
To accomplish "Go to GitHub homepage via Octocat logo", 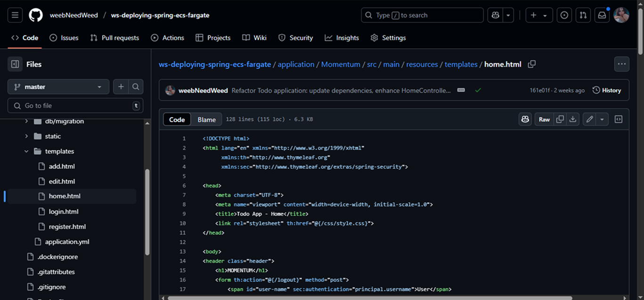I will tap(36, 15).
